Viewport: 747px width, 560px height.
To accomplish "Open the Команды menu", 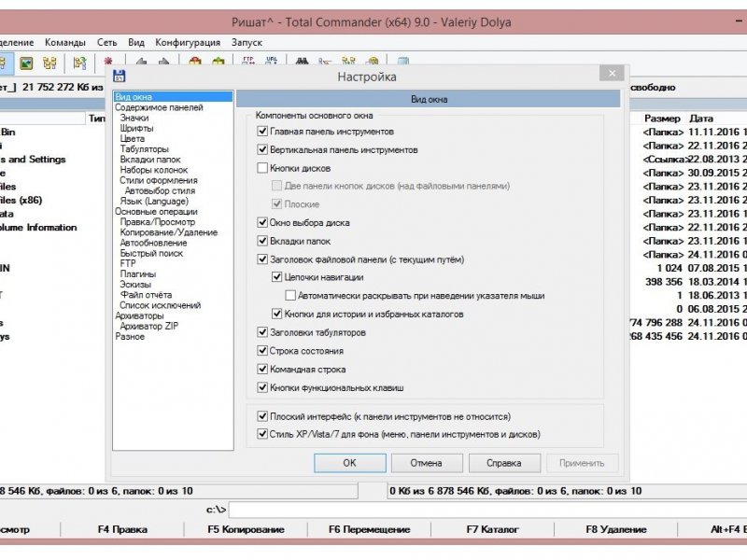I will [x=65, y=42].
